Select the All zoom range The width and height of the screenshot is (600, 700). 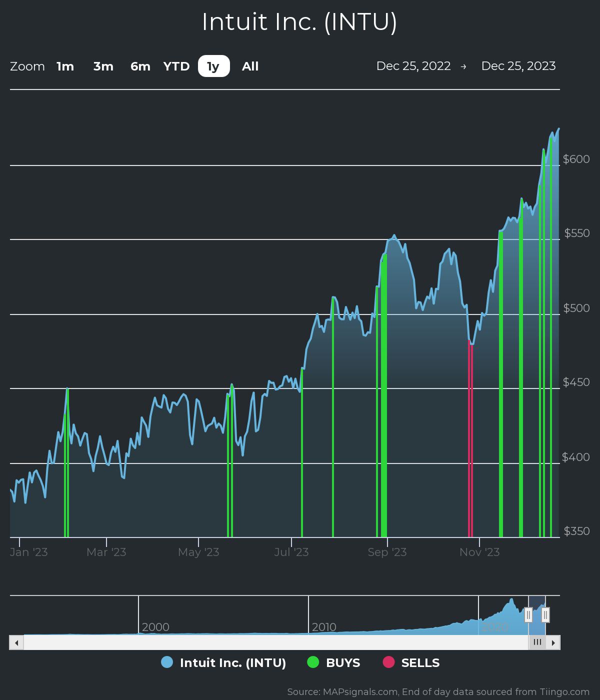point(250,66)
